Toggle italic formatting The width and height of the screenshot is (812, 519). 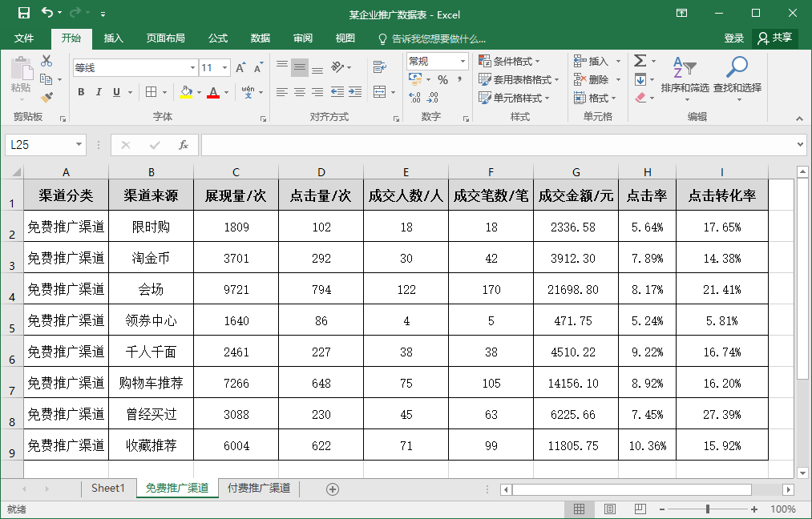point(99,93)
